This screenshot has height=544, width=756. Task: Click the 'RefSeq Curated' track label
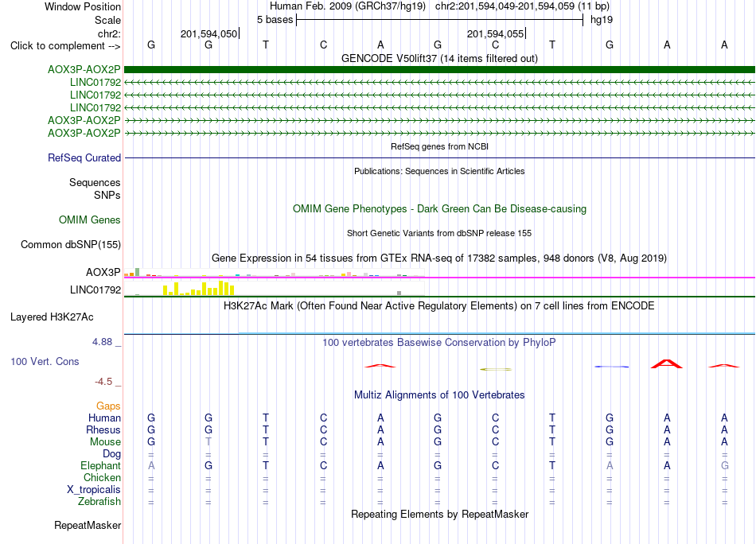pyautogui.click(x=84, y=157)
